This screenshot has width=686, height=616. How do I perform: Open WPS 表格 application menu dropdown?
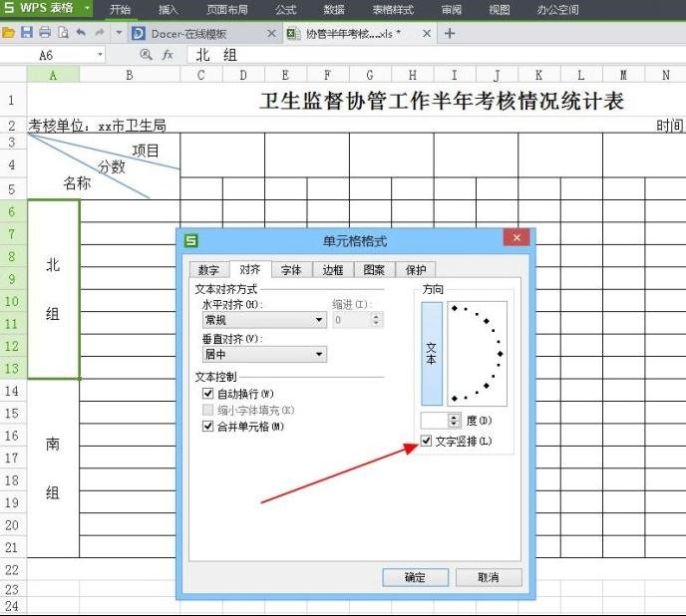(x=87, y=8)
